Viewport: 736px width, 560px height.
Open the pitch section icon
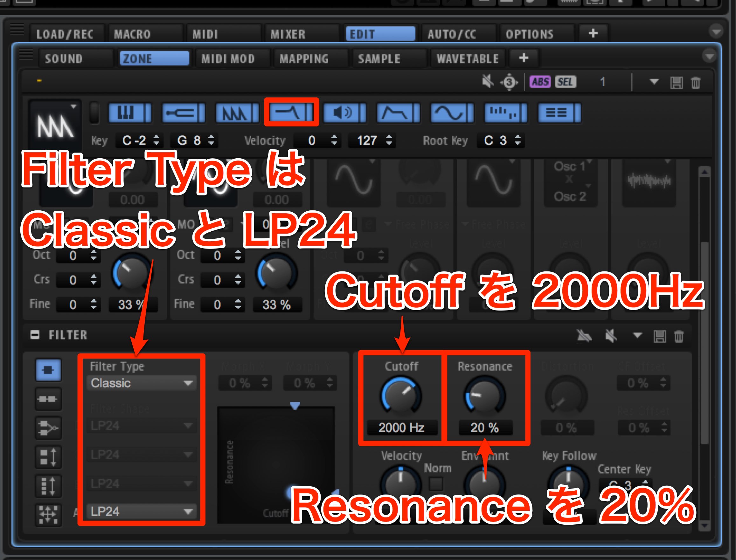pos(184,113)
